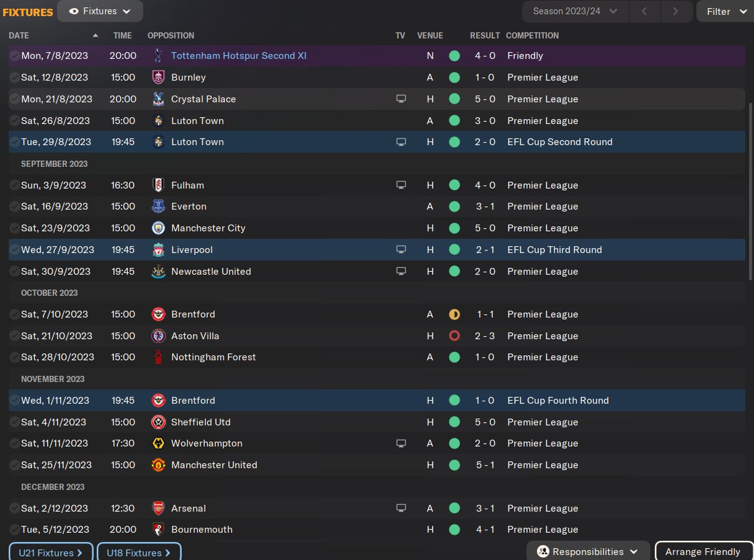The width and height of the screenshot is (754, 560).
Task: Click the Aston Villa loss result indicator
Action: tap(455, 336)
